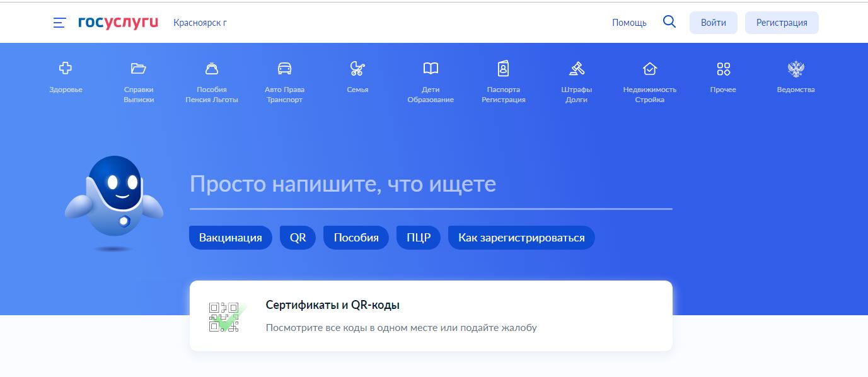The image size is (868, 377).
Task: Select the Недвижимость Стройка house icon
Action: [x=650, y=68]
